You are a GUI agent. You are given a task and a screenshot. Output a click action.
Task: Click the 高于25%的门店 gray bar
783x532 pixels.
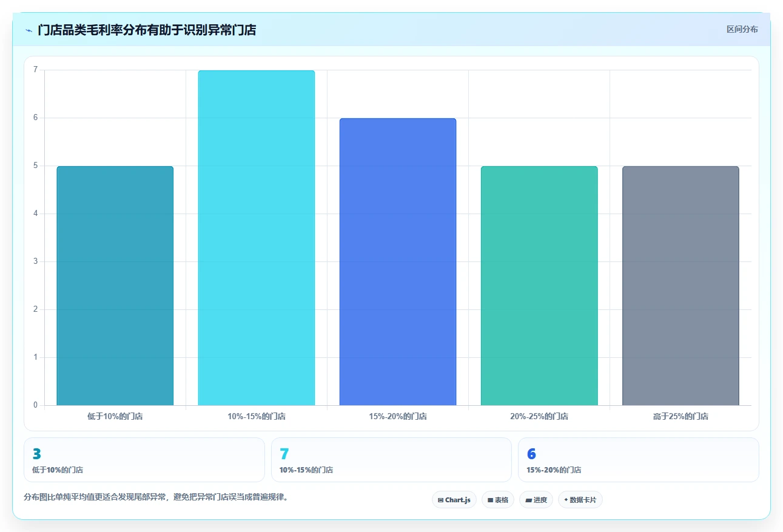(681, 286)
